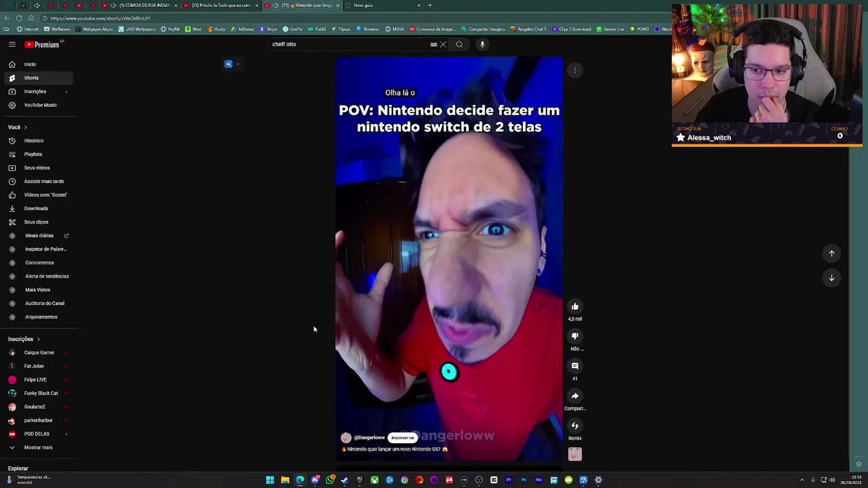This screenshot has width=868, height=488.
Task: Open Fat Joker channel
Action: [37, 366]
